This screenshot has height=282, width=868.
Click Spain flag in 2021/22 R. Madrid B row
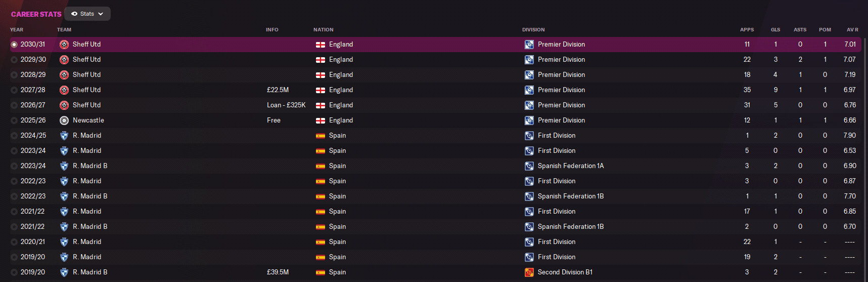coord(321,227)
